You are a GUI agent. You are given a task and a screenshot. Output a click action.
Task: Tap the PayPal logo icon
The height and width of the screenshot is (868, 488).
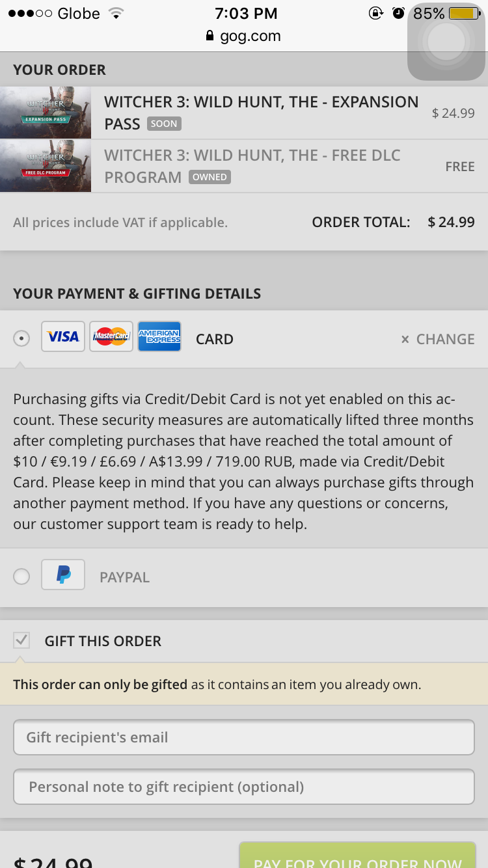coord(63,575)
